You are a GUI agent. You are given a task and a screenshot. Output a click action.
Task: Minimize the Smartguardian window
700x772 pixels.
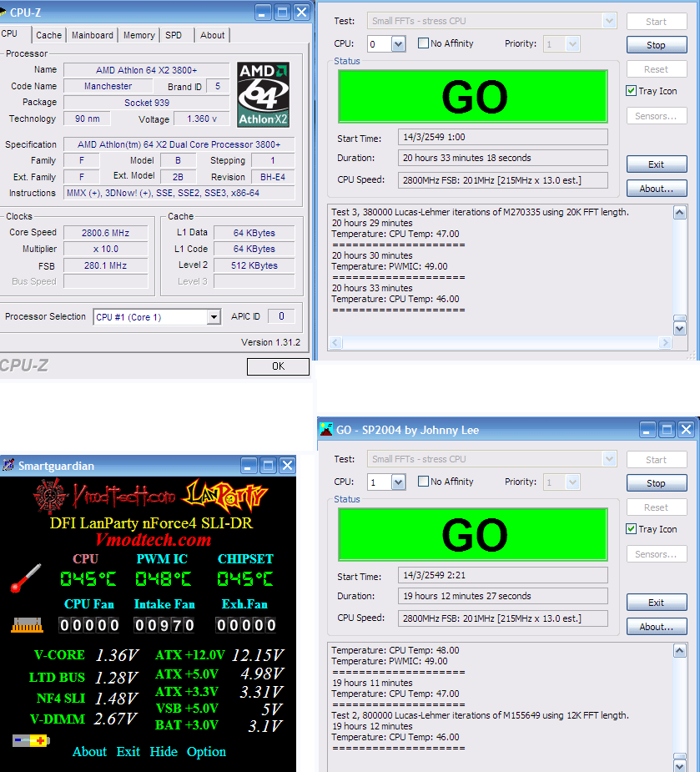click(x=249, y=465)
